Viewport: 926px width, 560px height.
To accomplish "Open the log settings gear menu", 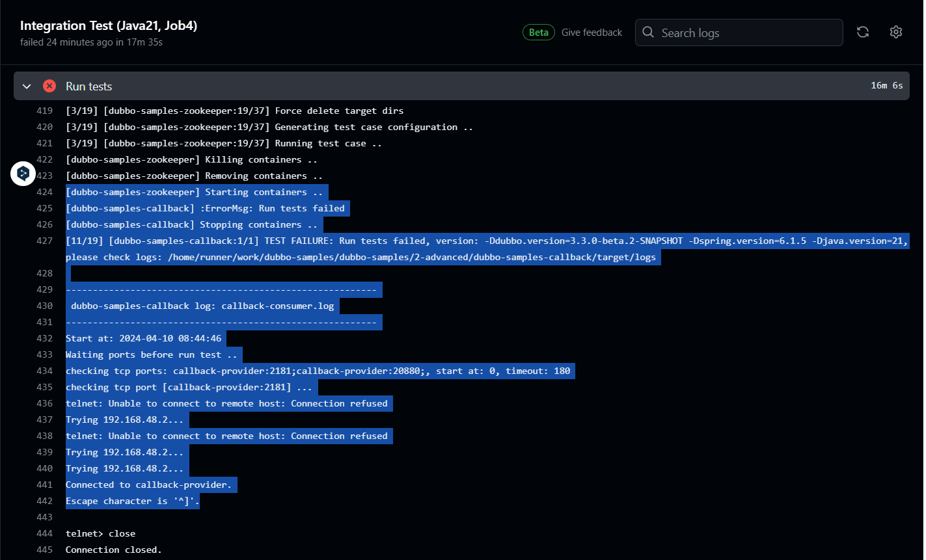I will pos(896,32).
